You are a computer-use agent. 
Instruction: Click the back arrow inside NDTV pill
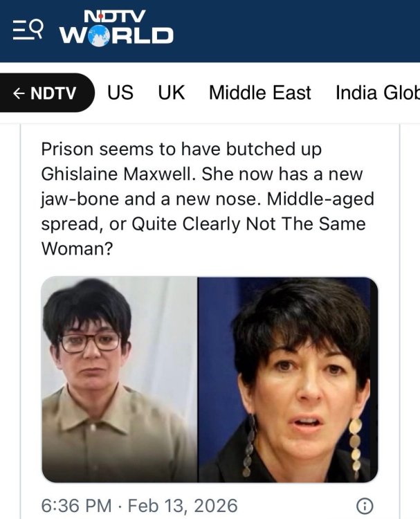[19, 93]
